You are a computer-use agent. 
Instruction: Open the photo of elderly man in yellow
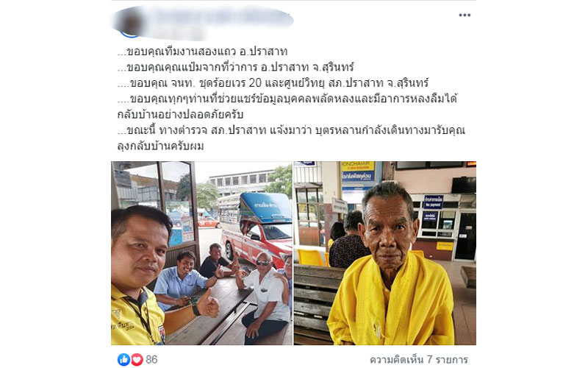pyautogui.click(x=384, y=253)
